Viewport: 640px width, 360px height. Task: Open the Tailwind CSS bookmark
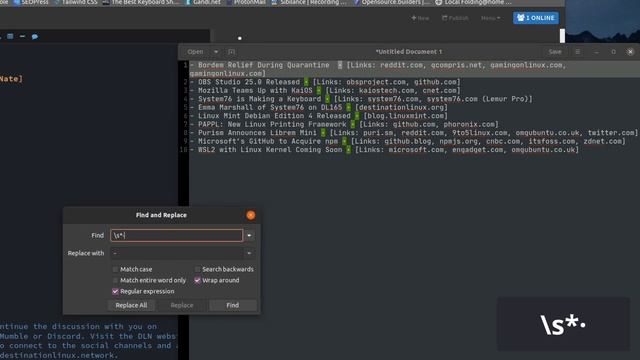(x=76, y=2)
